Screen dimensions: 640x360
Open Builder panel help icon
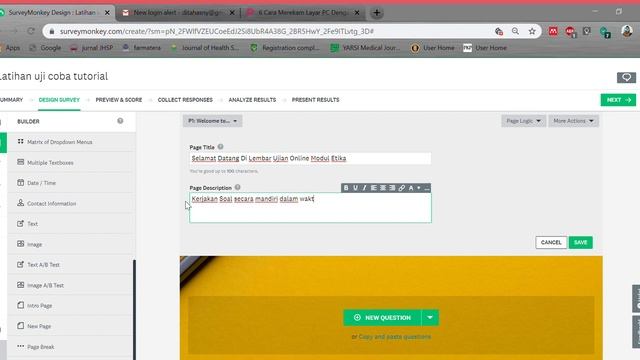pyautogui.click(x=120, y=121)
